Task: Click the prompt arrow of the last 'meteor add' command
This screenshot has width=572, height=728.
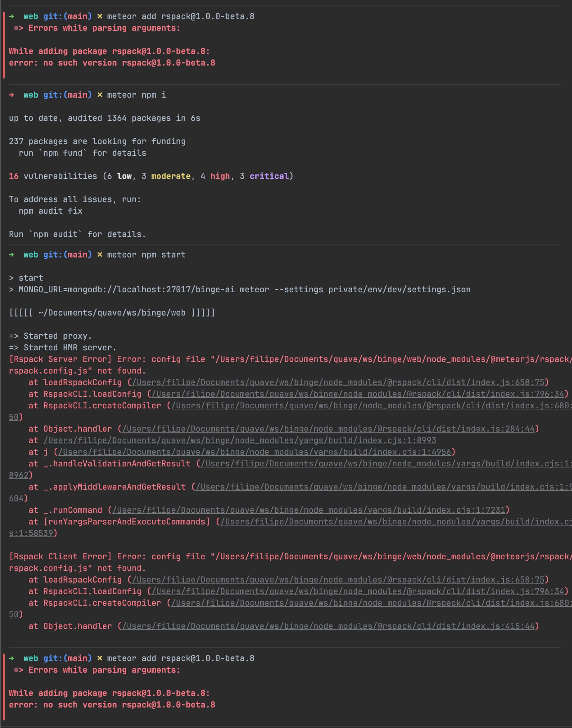Action: [x=11, y=658]
